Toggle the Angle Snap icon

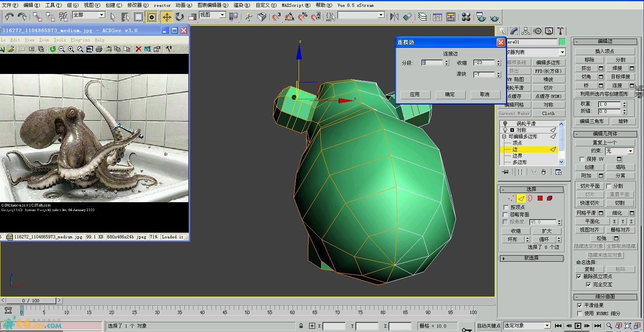[289, 17]
